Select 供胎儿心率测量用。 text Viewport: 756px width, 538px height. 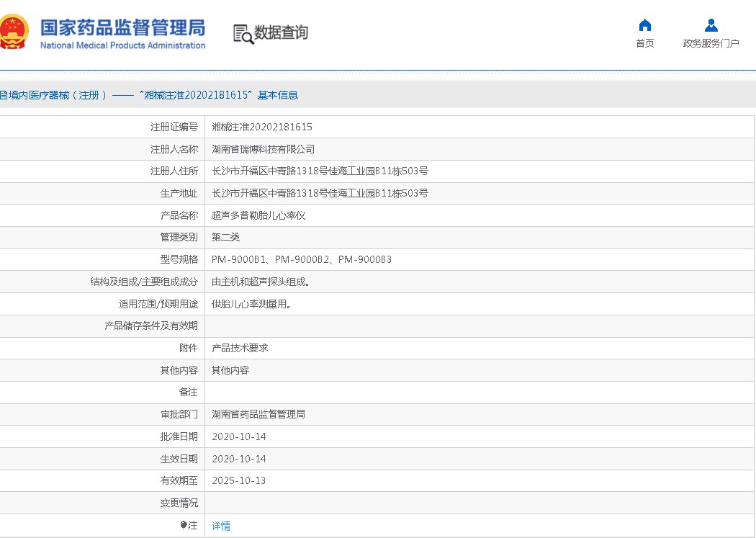click(x=251, y=304)
